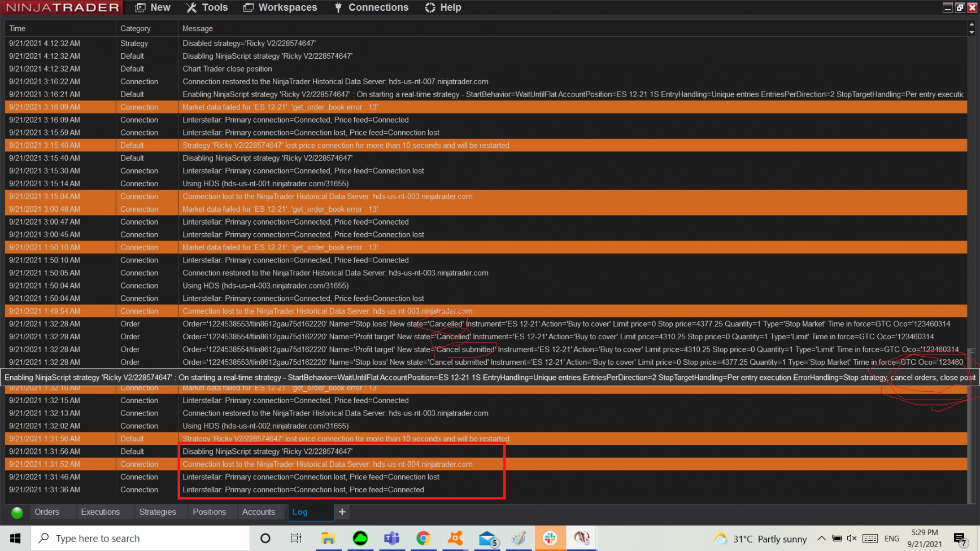Open Microsoft Teams from the taskbar
The width and height of the screenshot is (980, 551).
click(391, 539)
